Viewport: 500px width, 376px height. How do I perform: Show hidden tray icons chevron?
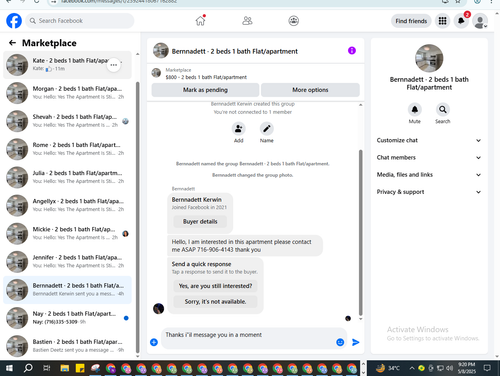(412, 368)
